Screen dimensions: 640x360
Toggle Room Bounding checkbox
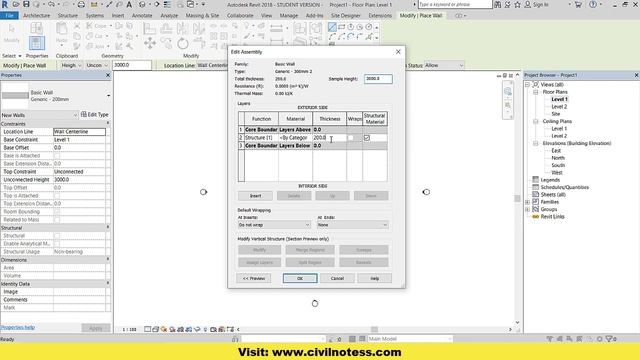pyautogui.click(x=57, y=211)
